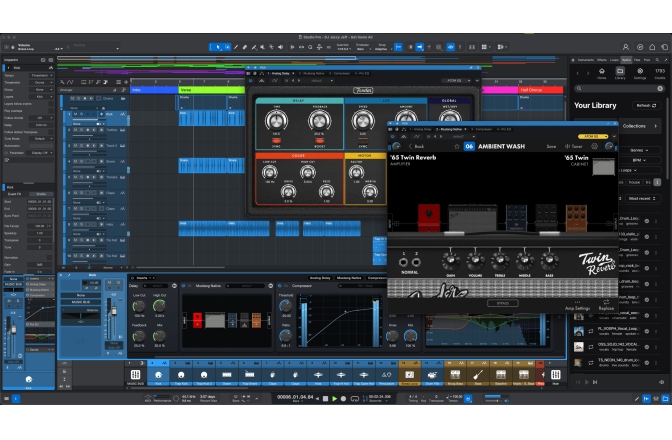The image size is (672, 440).
Task: Play the sample preview in the browser footer
Action: point(586,382)
